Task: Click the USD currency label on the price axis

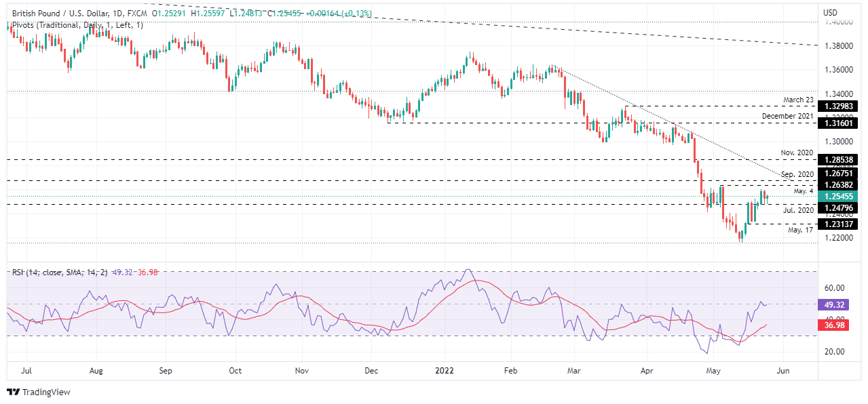Action: 830,12
